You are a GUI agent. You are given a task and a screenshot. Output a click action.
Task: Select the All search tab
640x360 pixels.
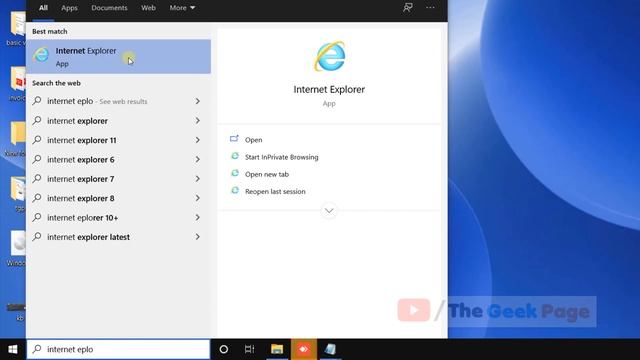(x=43, y=8)
